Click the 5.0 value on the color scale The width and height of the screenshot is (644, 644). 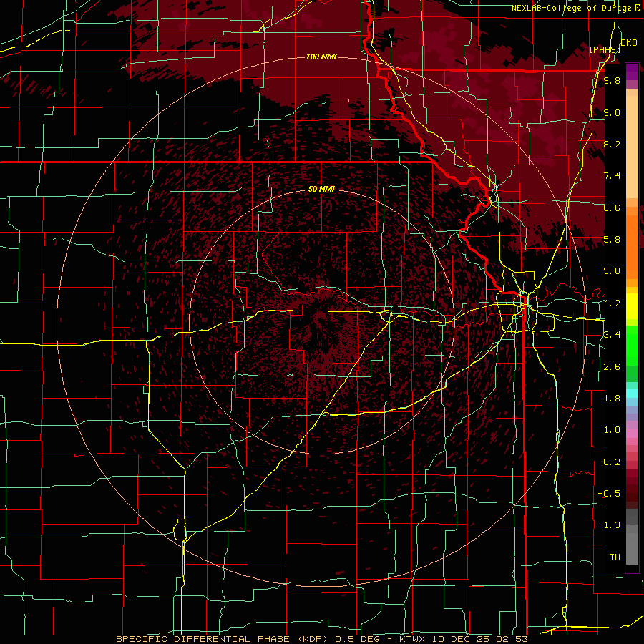pos(612,271)
